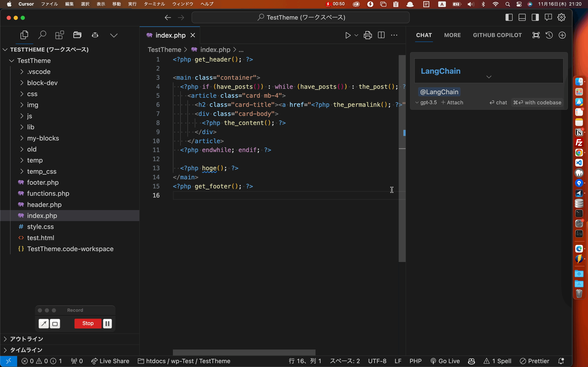Click the Attach button in LangChain chat
Screen dimensions: 588x367
(452, 102)
